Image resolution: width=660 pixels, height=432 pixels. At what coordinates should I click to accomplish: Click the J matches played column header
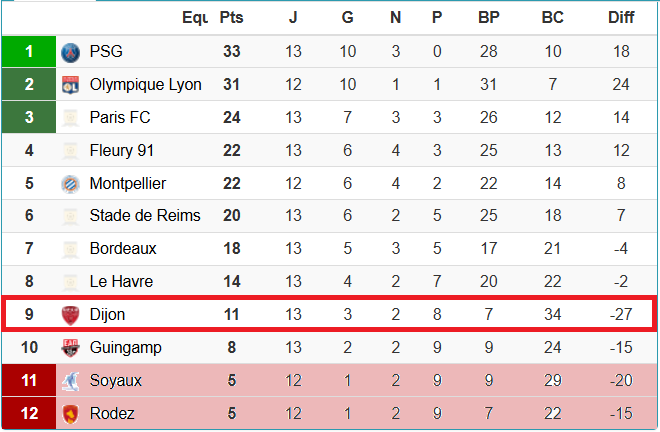pyautogui.click(x=293, y=18)
